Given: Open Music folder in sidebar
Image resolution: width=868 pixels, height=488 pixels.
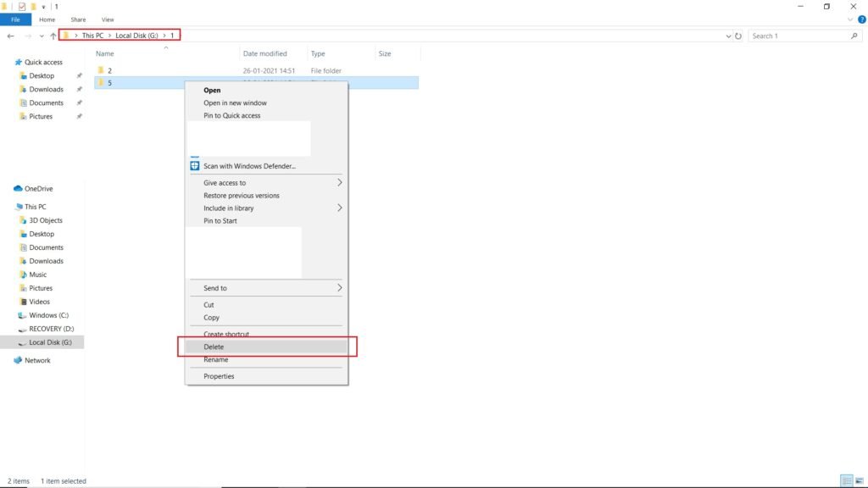Looking at the screenshot, I should pos(37,274).
